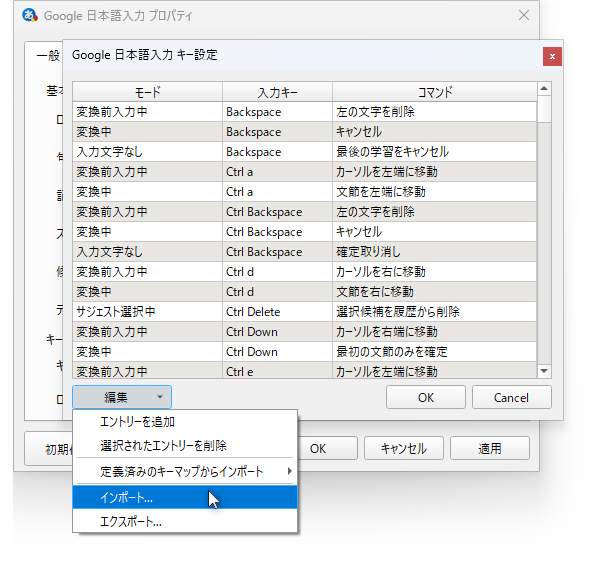Select the 選択候補を履歴から削除 cell
This screenshot has height=561, width=592.
click(435, 312)
